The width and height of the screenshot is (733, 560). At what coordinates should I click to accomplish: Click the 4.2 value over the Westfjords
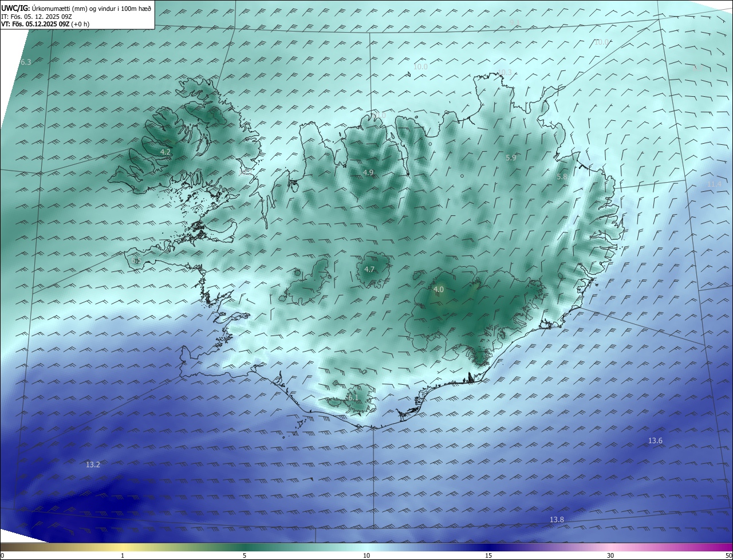165,152
